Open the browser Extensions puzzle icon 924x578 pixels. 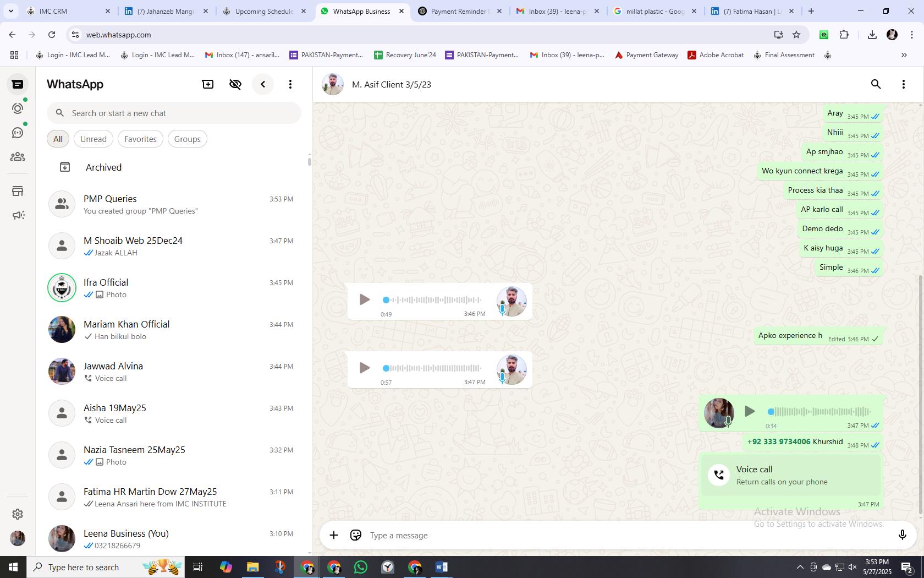(844, 35)
